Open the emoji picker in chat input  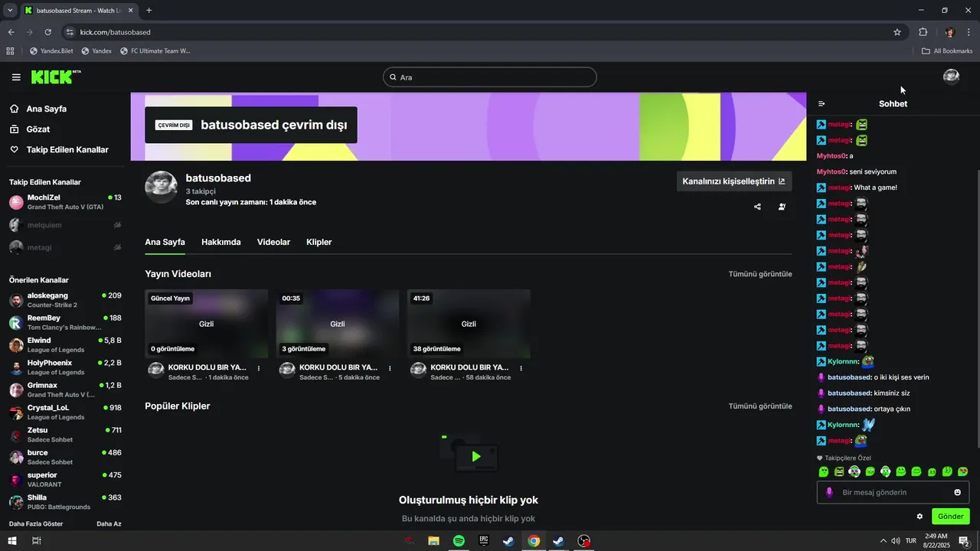pos(957,492)
